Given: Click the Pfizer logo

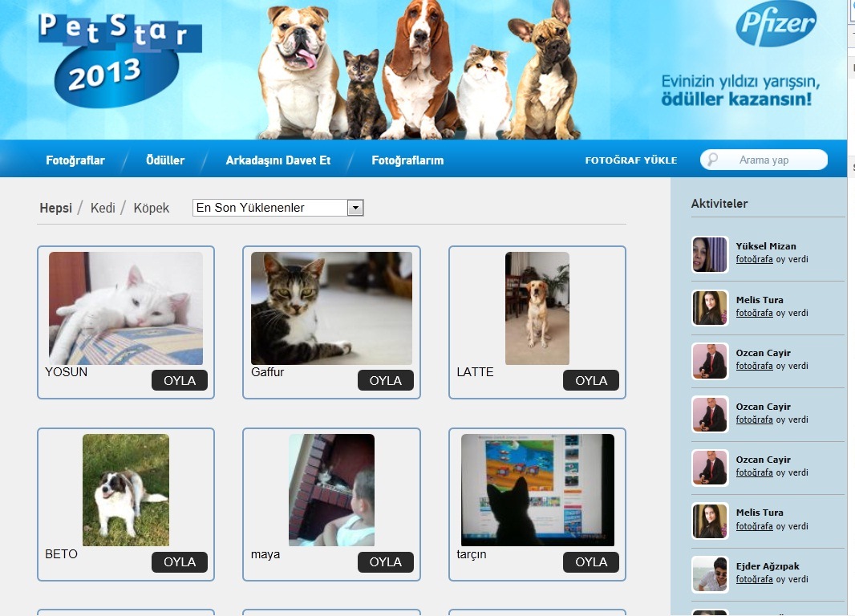Looking at the screenshot, I should click(775, 24).
